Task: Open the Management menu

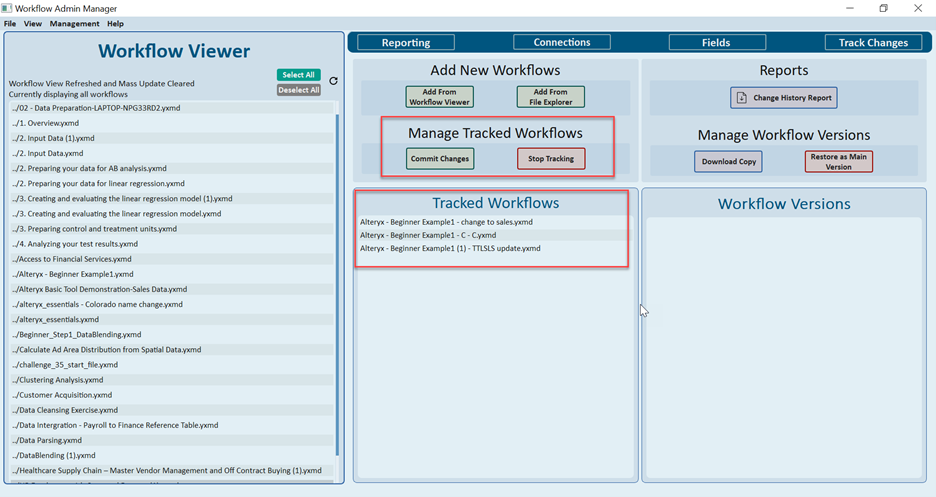Action: 74,23
